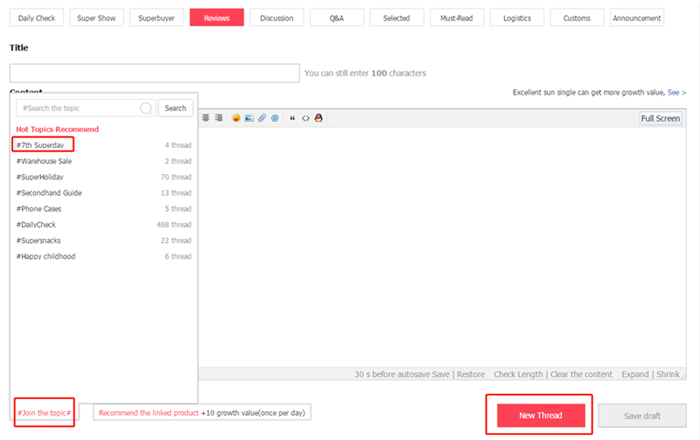
Task: Insert code using the angle brackets icon
Action: 305,118
